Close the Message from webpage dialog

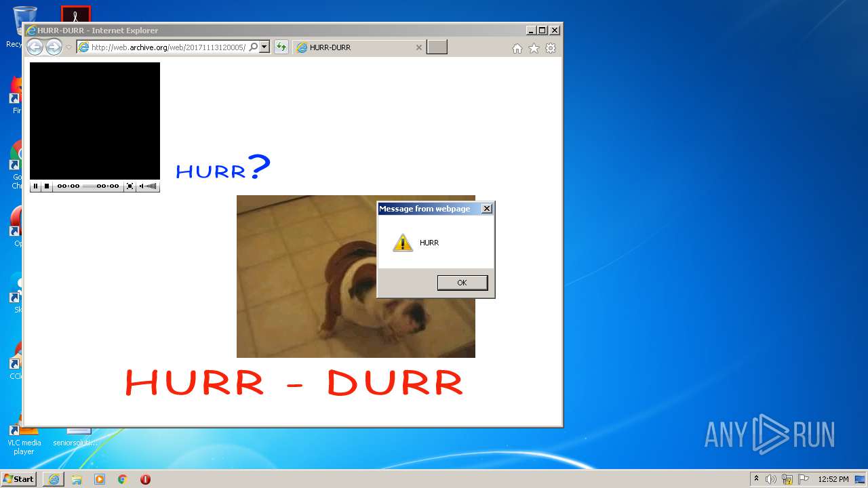486,209
